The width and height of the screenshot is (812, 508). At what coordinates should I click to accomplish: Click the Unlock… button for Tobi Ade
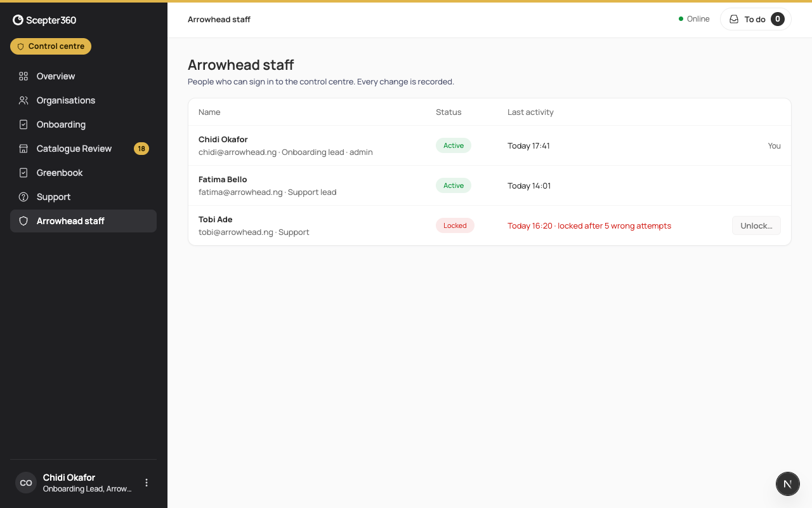coord(756,225)
